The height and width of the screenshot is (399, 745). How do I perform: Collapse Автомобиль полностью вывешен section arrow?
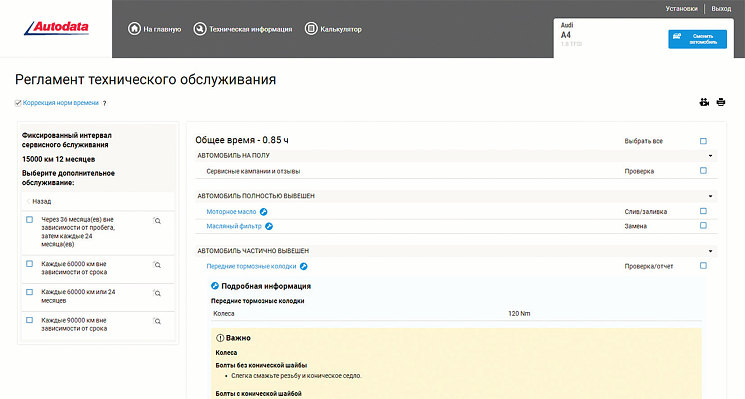[710, 196]
